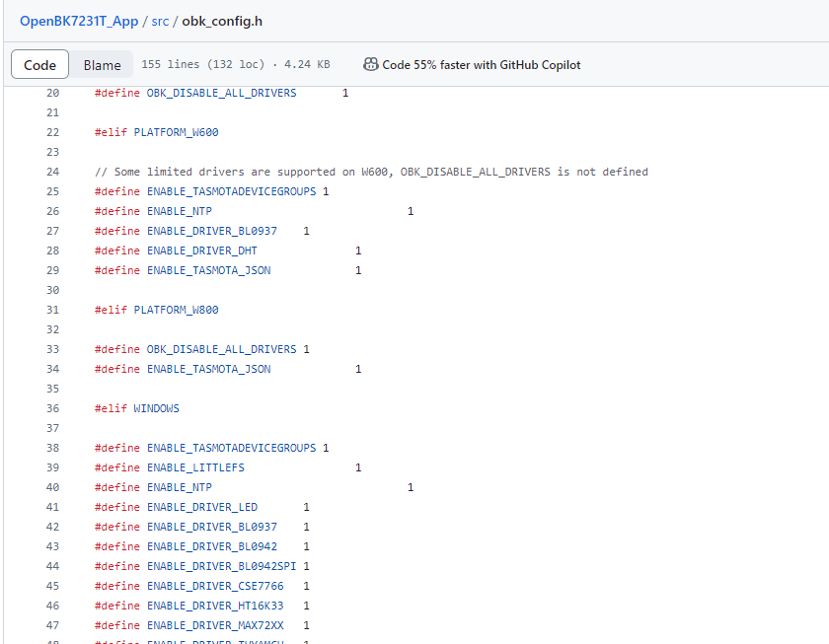This screenshot has width=829, height=644.
Task: Switch to the Code view tab
Action: (x=39, y=64)
